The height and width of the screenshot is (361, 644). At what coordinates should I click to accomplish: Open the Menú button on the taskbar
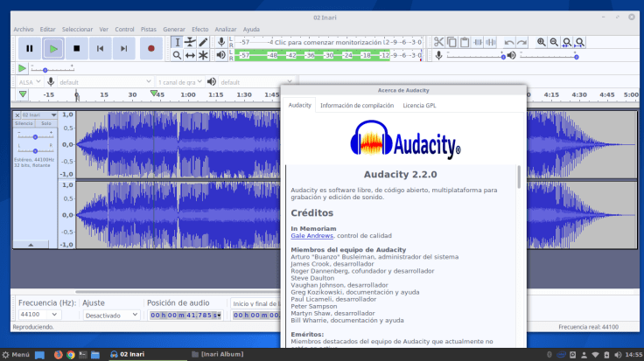coord(17,354)
